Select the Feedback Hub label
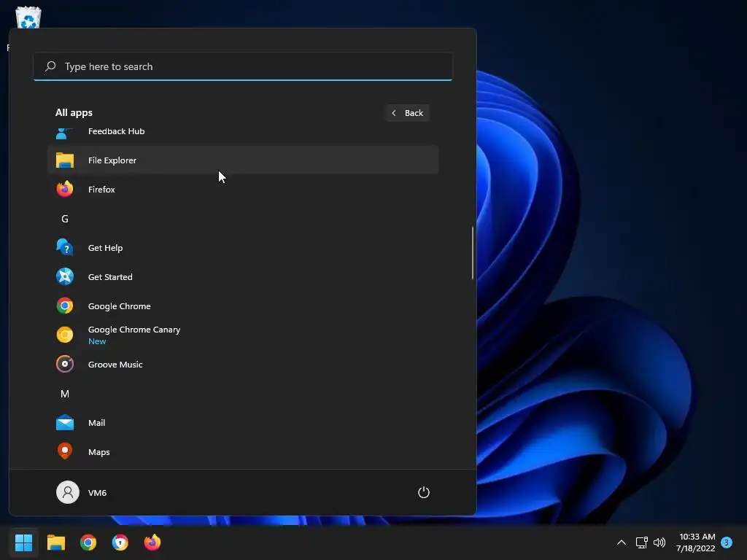747x560 pixels. 116,131
